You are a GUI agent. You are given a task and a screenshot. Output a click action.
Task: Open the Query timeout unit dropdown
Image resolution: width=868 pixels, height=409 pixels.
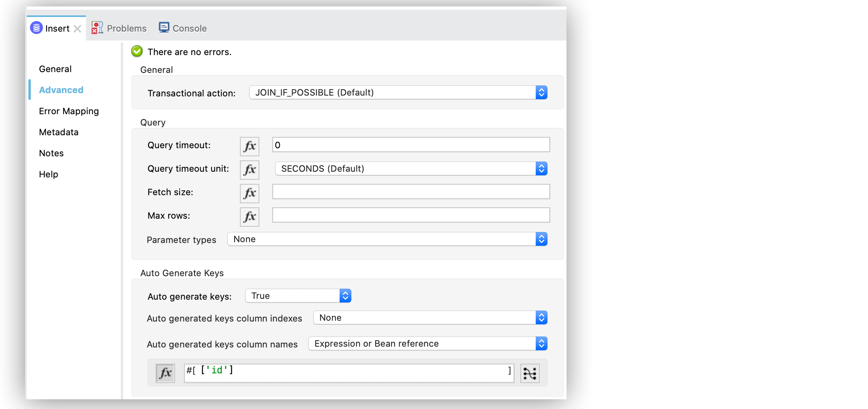pyautogui.click(x=541, y=168)
